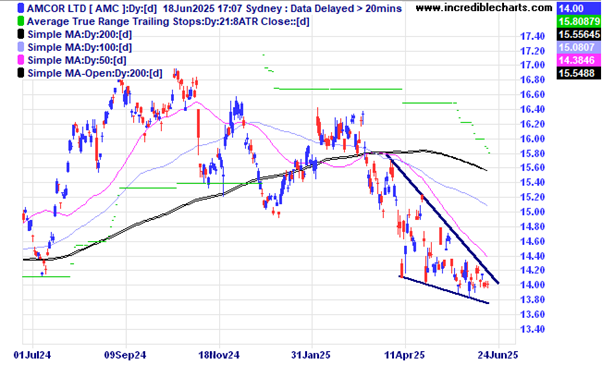
Task: Click the 14.00 last price value box
Action: coord(579,8)
